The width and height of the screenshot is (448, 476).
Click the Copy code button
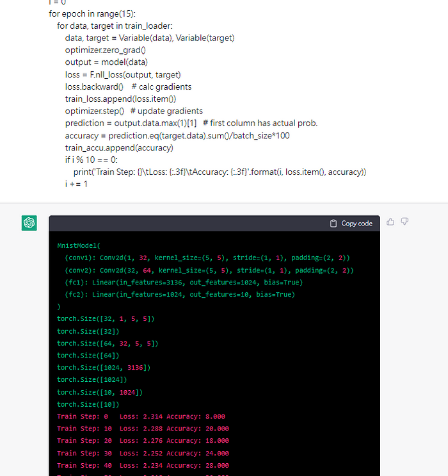pos(351,224)
